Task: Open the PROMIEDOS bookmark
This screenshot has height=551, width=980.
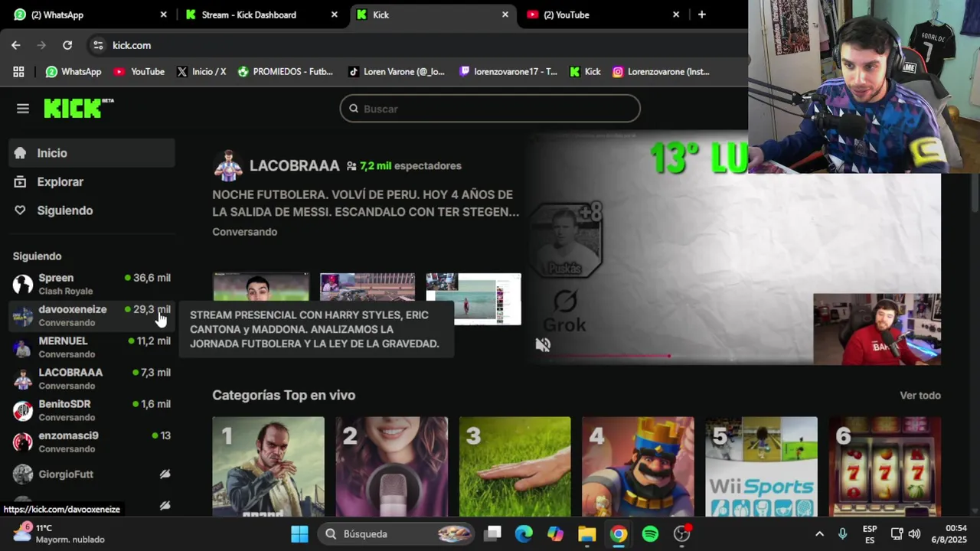Action: click(285, 71)
